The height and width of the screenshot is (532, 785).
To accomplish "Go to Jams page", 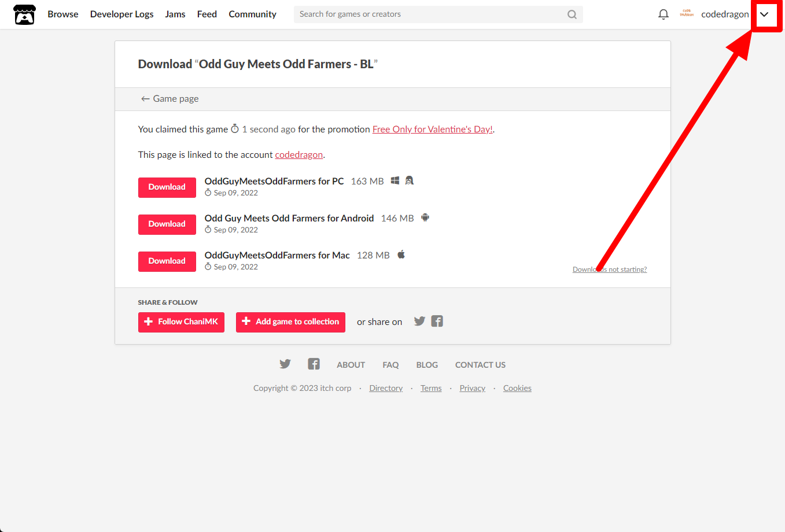I will (175, 14).
